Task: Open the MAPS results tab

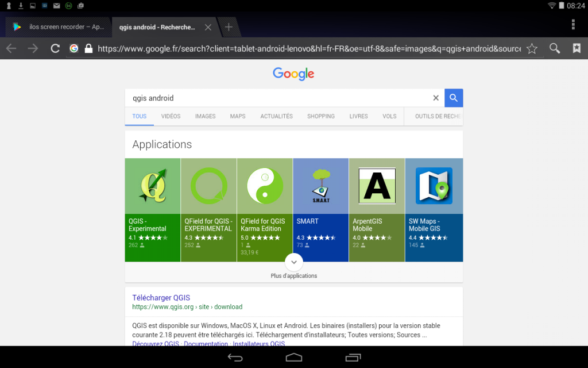Action: (238, 116)
